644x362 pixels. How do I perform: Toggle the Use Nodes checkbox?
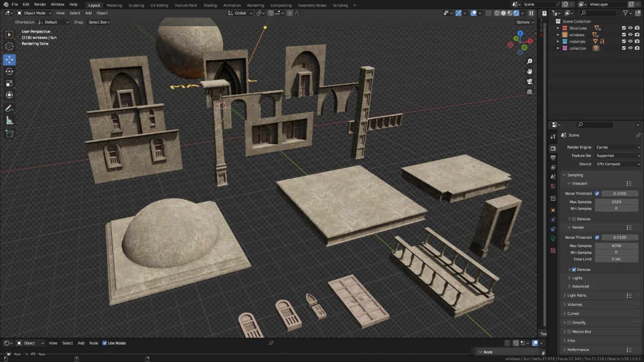tap(105, 343)
